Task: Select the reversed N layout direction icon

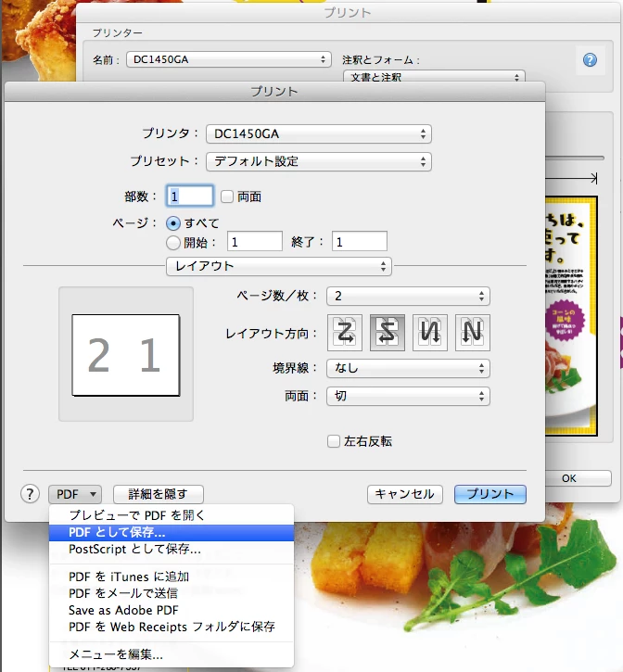Action: (x=430, y=333)
